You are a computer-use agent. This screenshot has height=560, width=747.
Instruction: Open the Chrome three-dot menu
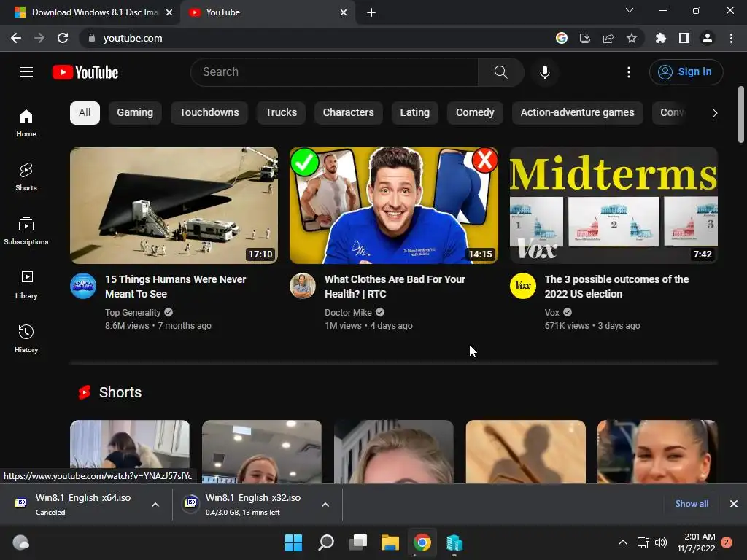[x=731, y=38]
